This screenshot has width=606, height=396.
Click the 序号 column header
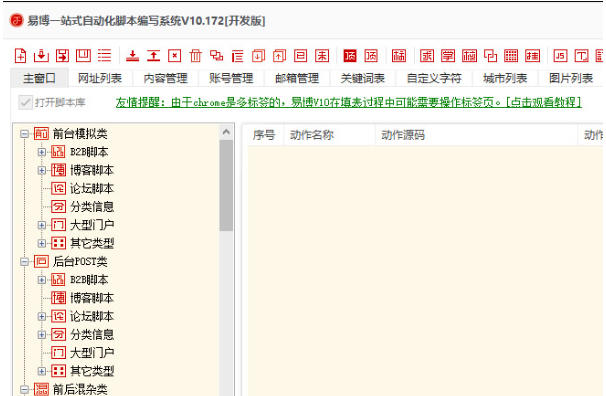point(264,135)
